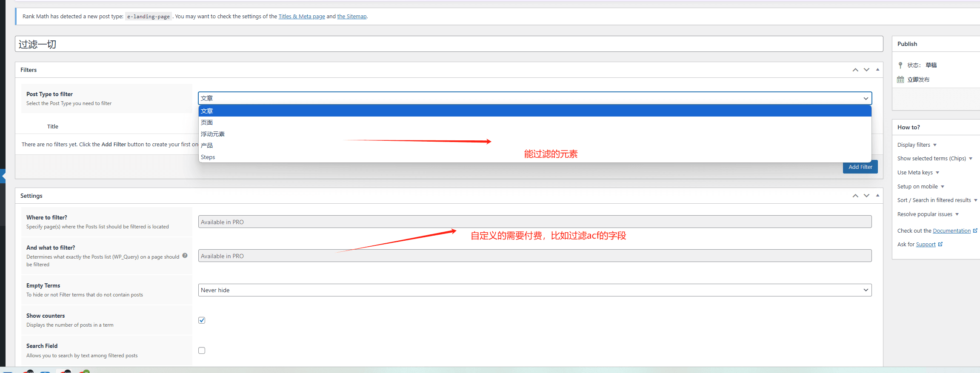The width and height of the screenshot is (980, 373).
Task: Expand Display filters help section
Action: (917, 145)
